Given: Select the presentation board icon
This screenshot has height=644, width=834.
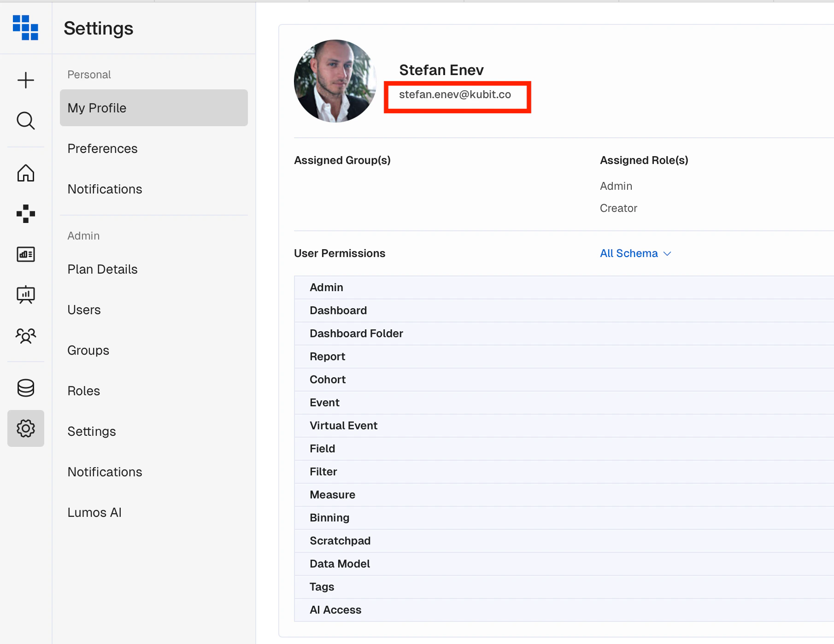Looking at the screenshot, I should coord(26,295).
